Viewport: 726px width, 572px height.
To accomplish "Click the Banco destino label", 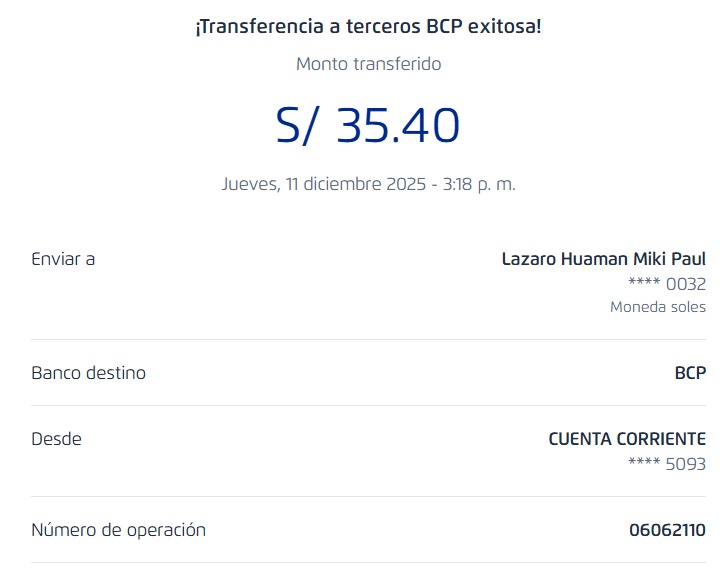I will click(x=88, y=373).
